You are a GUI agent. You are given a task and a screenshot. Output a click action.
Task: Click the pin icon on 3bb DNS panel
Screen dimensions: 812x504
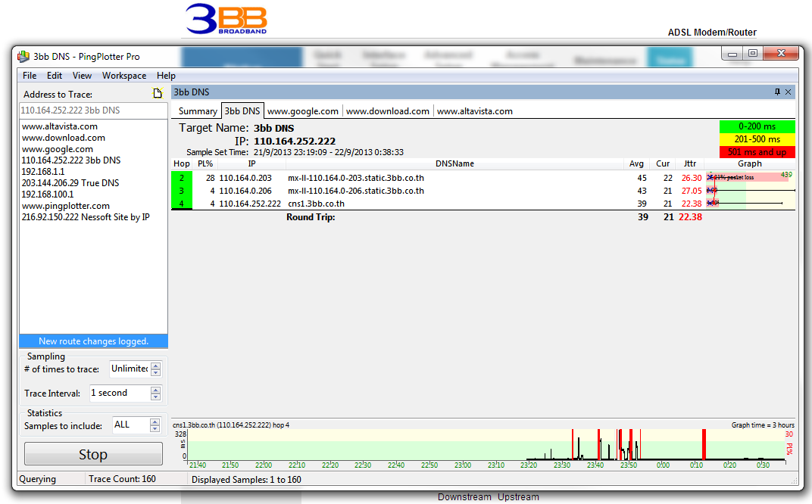(777, 92)
